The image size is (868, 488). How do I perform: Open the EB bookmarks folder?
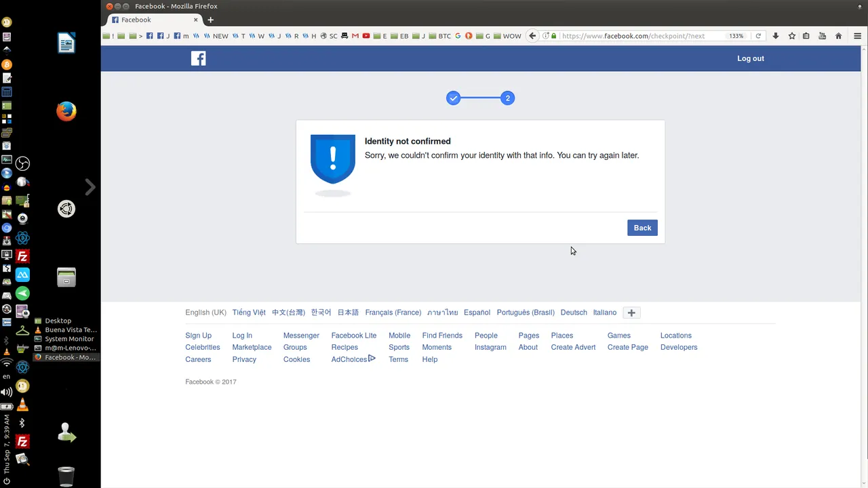point(400,36)
